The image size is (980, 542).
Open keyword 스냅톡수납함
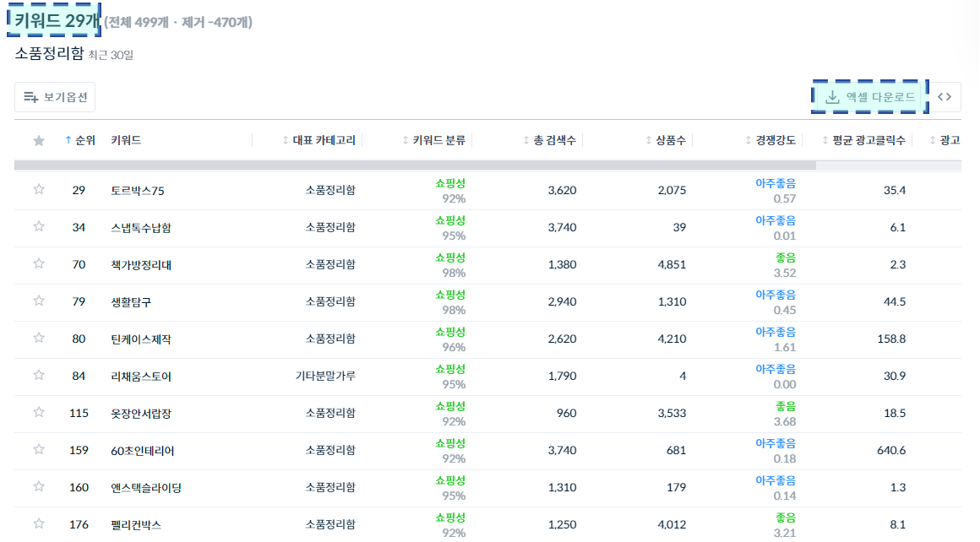click(141, 228)
